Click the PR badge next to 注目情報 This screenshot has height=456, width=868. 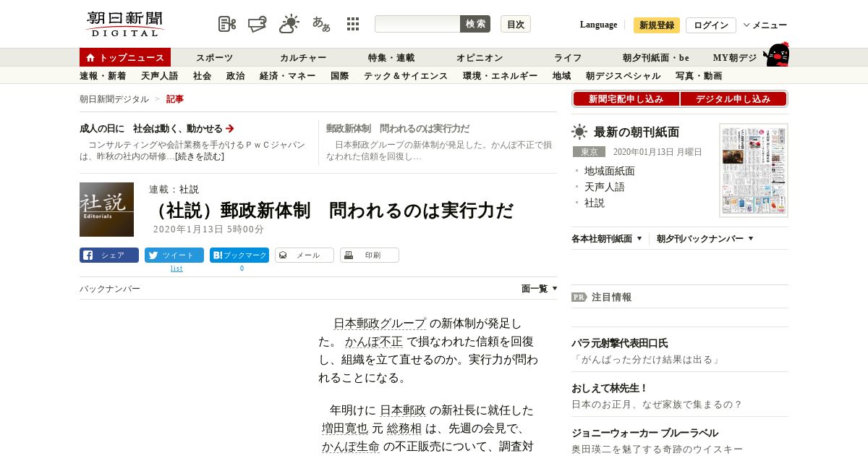tap(579, 297)
